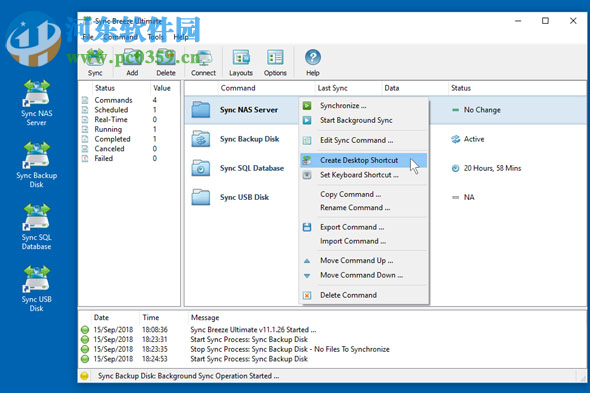Click the Sync toolbar button
The height and width of the screenshot is (393, 590).
[95, 63]
